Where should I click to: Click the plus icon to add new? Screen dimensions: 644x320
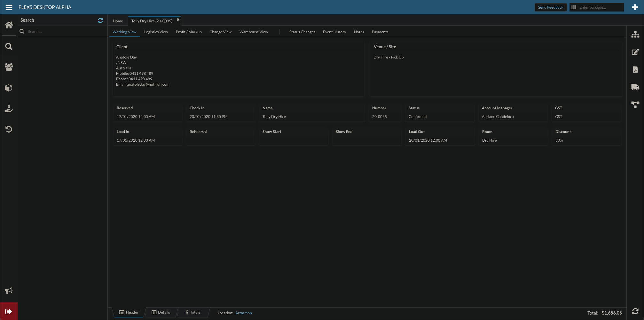pos(635,7)
